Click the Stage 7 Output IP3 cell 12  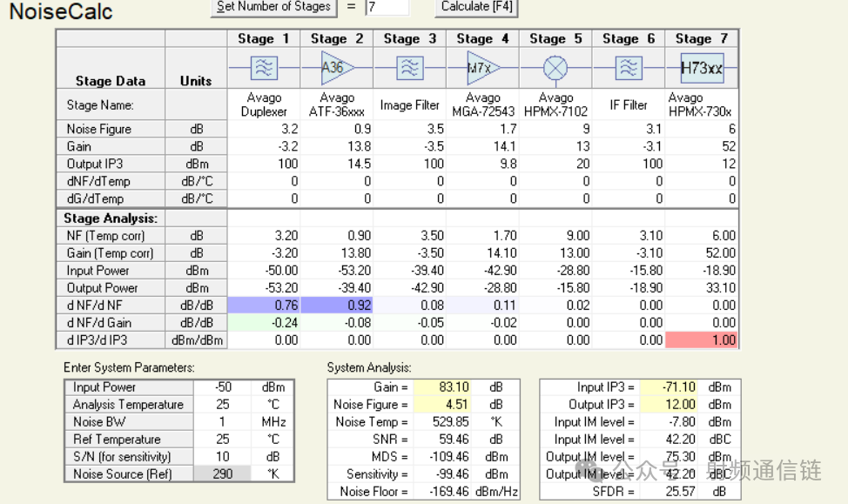702,164
